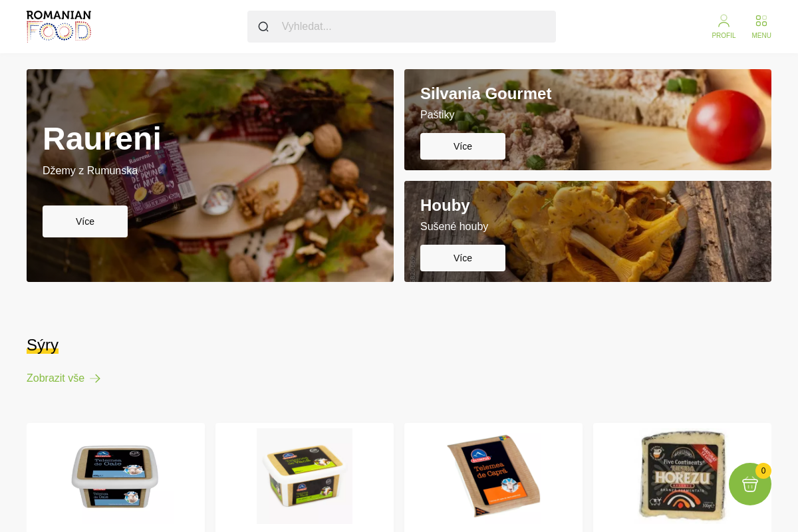Click the Raureni banner title

click(102, 138)
